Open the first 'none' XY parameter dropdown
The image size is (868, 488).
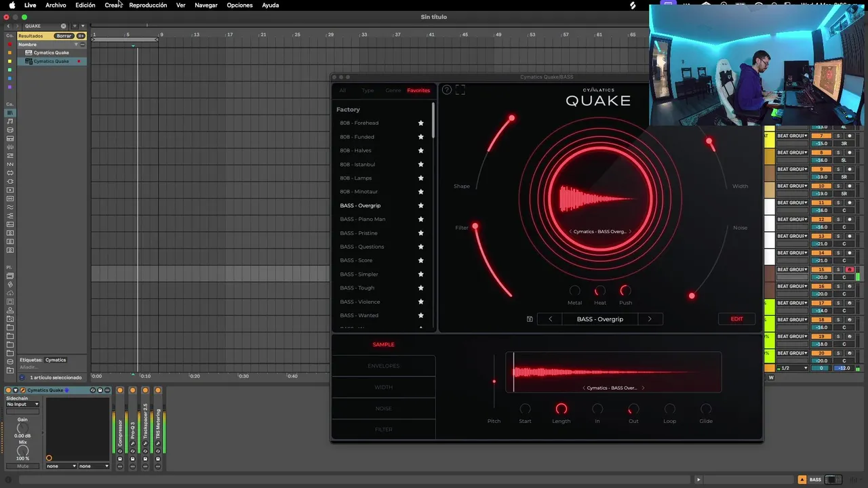coord(61,466)
